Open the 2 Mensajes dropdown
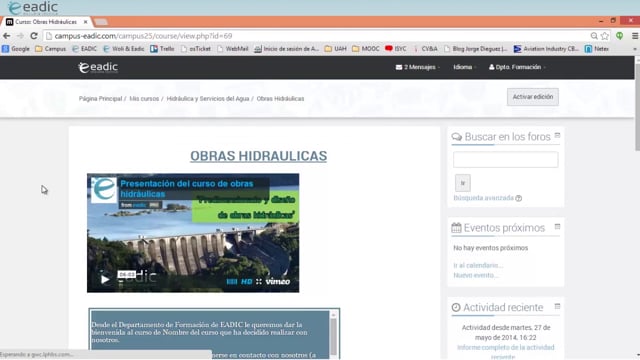This screenshot has width=640, height=360. [418, 67]
